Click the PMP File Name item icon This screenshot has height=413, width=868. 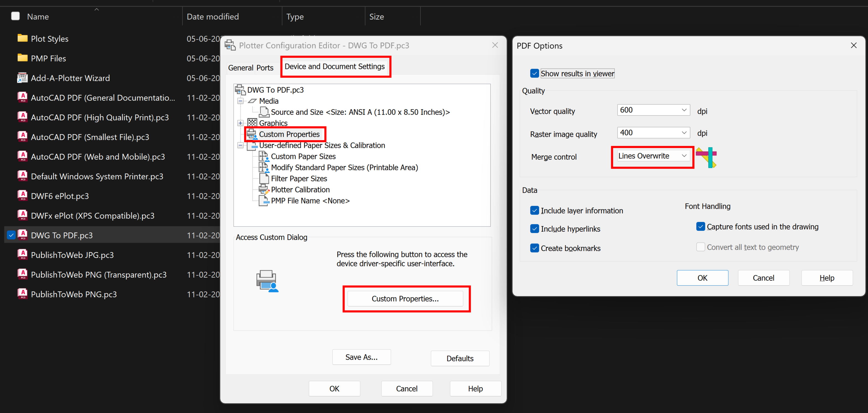[264, 200]
